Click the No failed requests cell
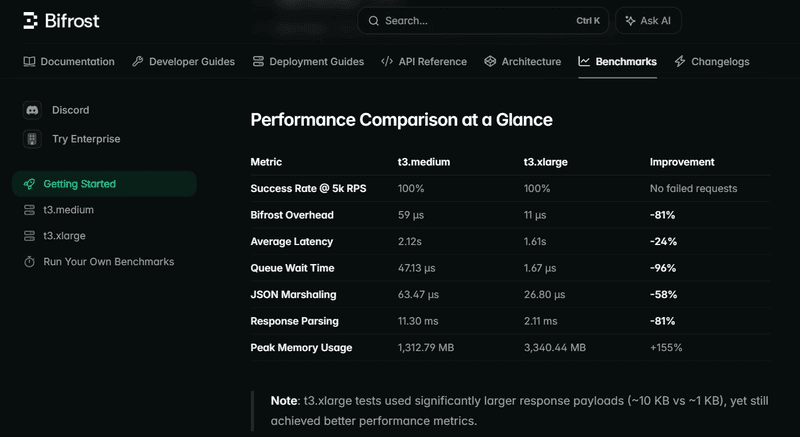 pos(693,189)
